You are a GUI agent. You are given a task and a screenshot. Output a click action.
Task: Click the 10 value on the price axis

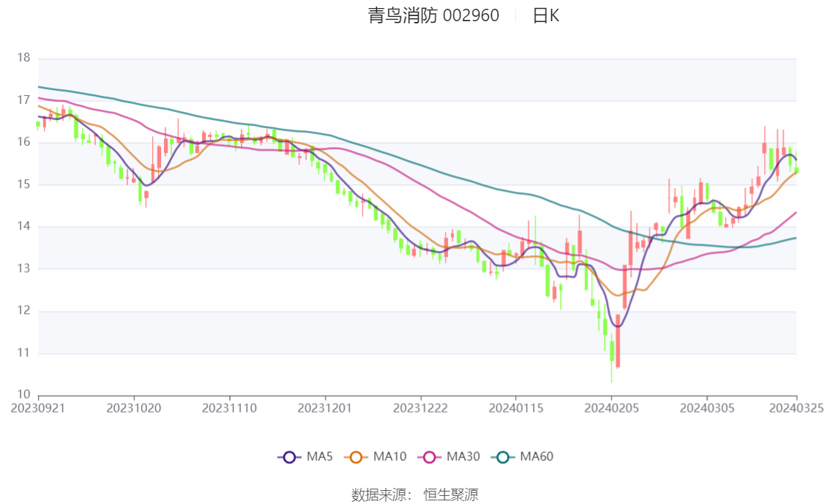click(x=23, y=396)
